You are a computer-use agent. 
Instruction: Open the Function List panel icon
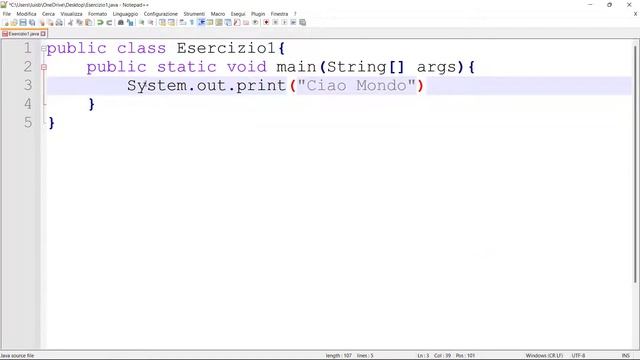point(237,22)
